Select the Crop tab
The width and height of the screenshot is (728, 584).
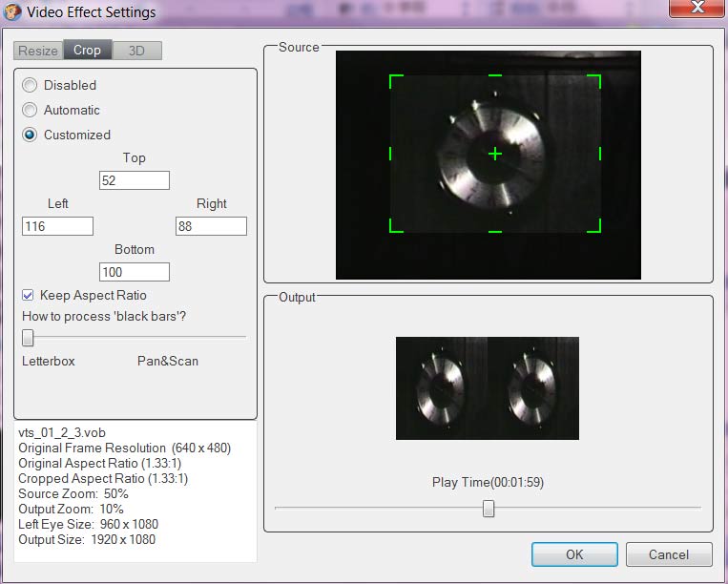point(87,50)
